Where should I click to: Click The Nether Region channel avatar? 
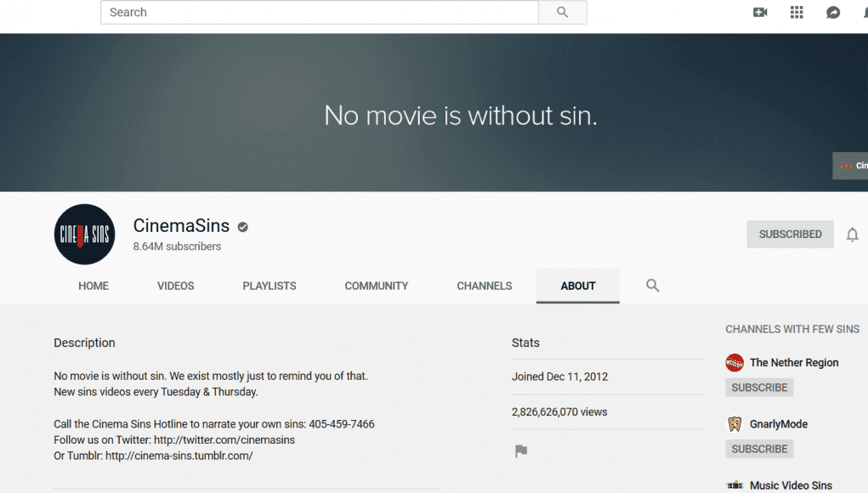point(735,362)
